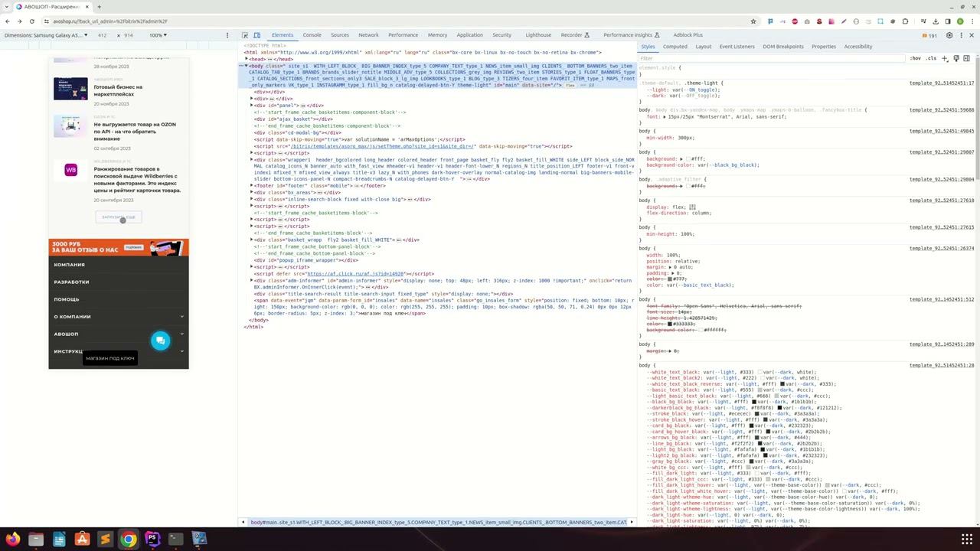
Task: Toggle the computed styles sidebar icon
Action: (x=966, y=58)
